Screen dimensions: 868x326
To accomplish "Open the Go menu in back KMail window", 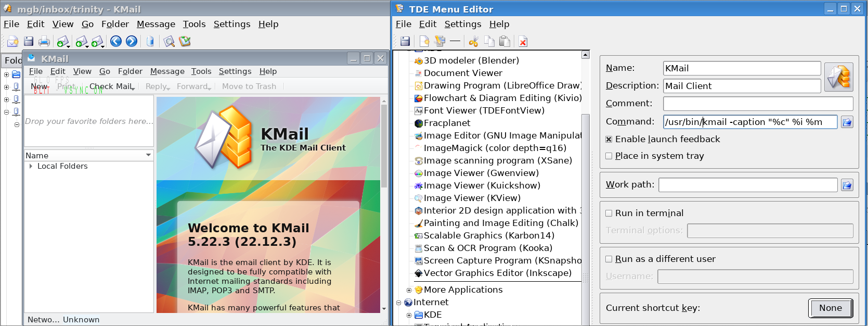I will [x=88, y=24].
